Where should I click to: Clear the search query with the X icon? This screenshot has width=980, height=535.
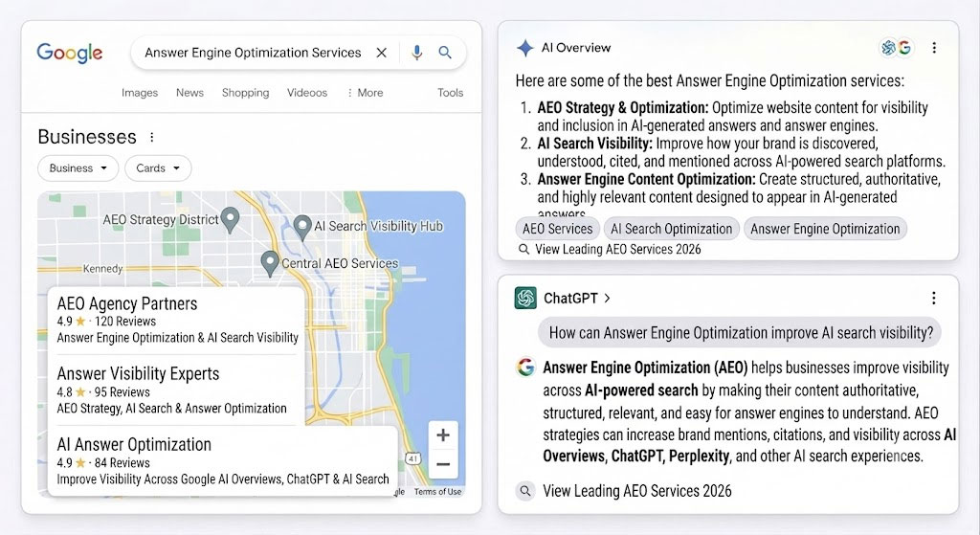click(381, 53)
